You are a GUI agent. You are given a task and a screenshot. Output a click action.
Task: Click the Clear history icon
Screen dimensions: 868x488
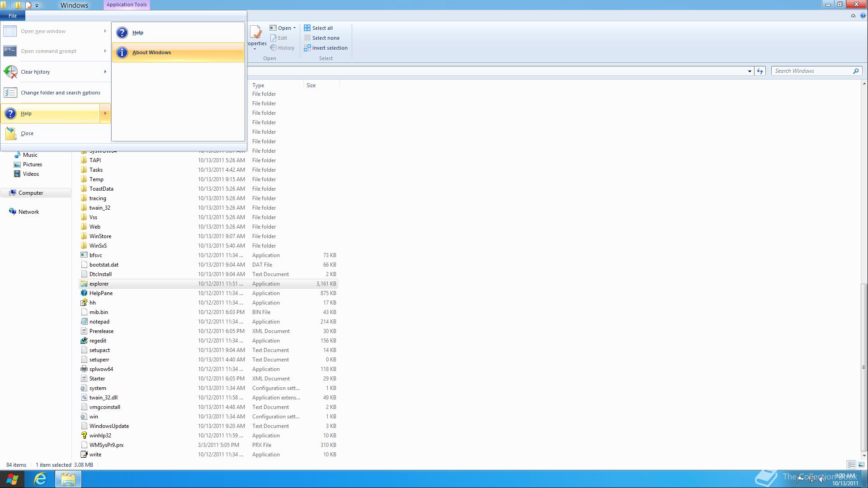10,72
